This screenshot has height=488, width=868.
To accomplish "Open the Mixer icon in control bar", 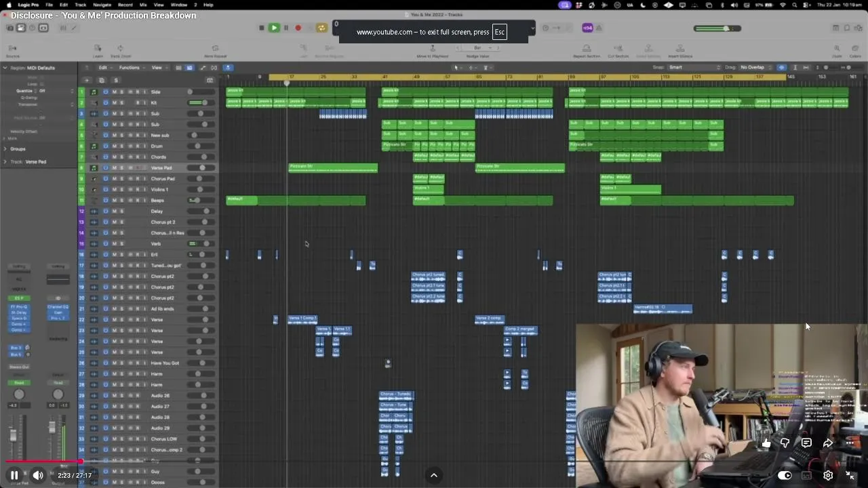I will [x=63, y=28].
